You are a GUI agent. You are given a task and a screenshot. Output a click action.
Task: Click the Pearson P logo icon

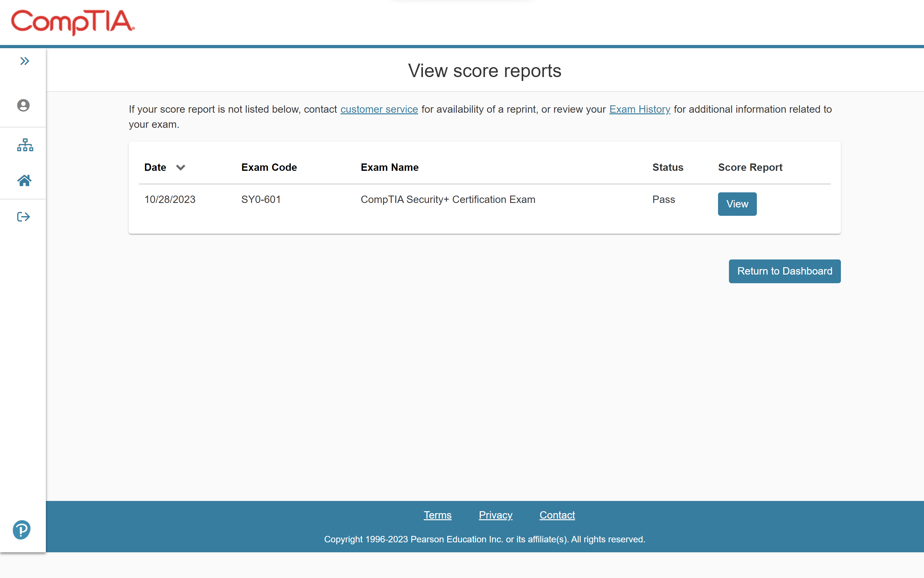coord(22,530)
